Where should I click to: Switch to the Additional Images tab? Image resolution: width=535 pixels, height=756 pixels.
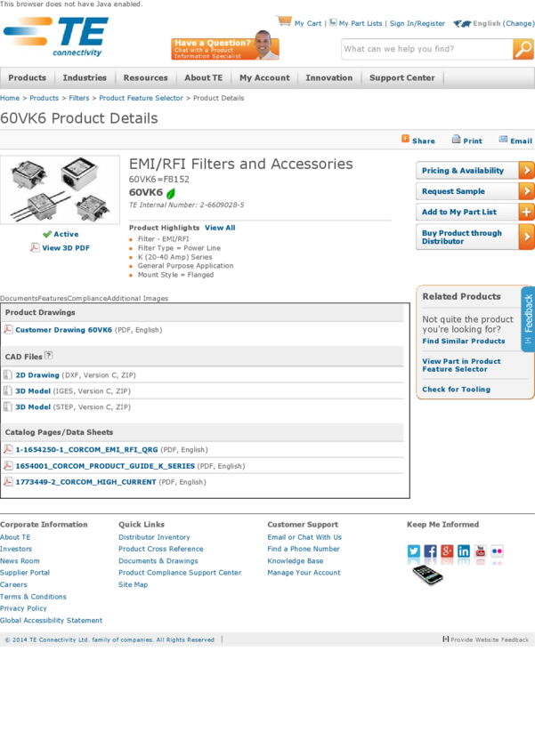point(137,299)
